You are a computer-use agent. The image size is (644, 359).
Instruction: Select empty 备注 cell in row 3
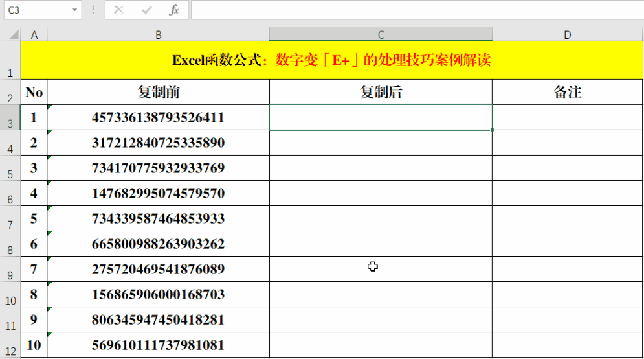click(x=568, y=117)
